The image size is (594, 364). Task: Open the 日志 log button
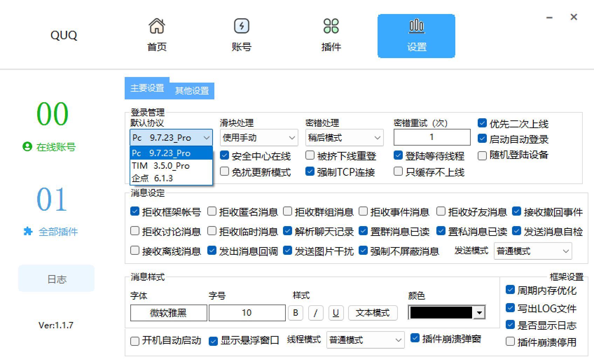point(56,279)
